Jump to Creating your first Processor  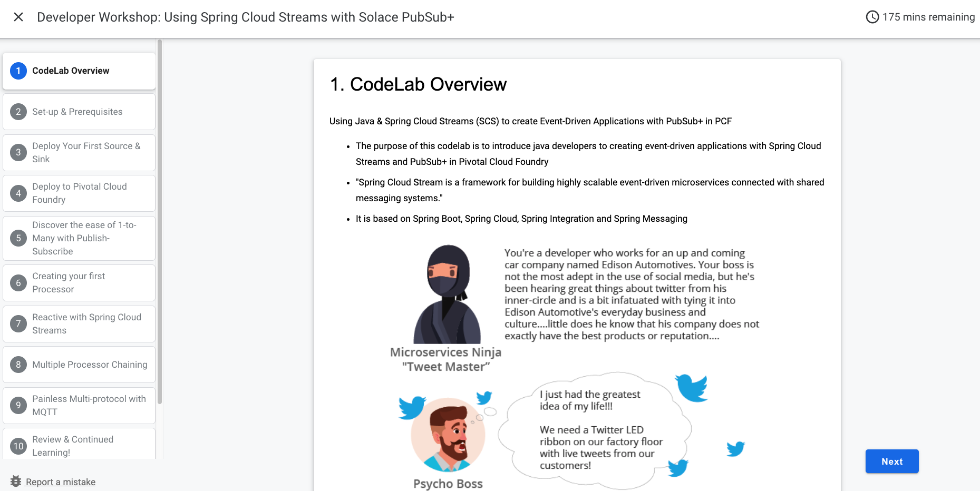point(69,282)
